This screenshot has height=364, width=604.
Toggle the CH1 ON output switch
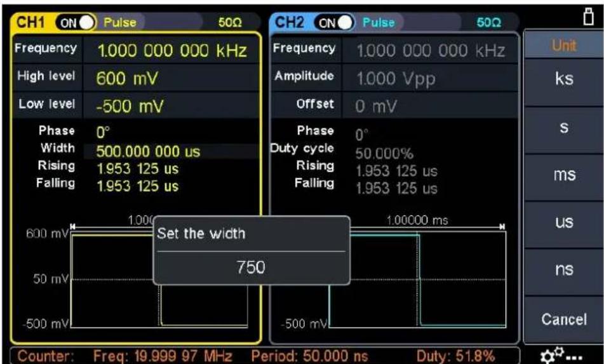[75, 23]
